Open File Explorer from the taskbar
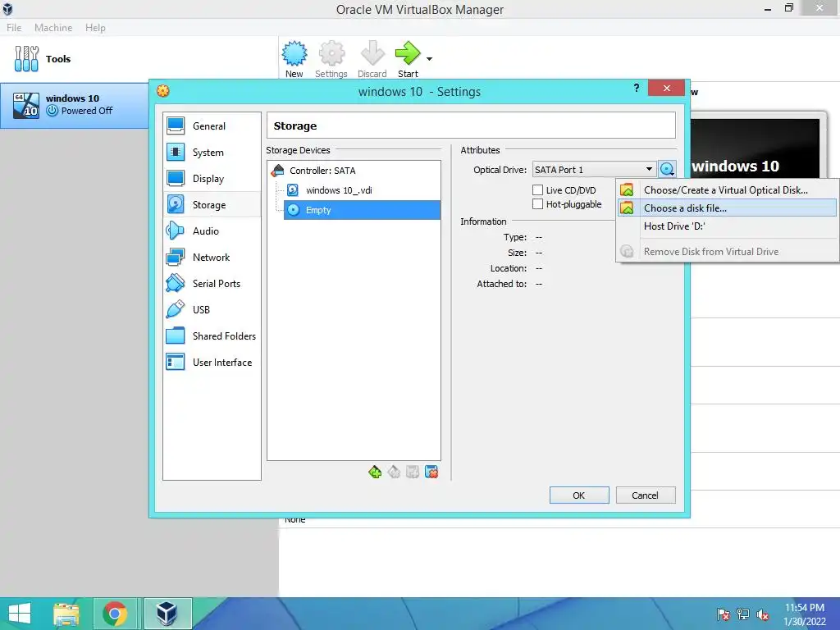The image size is (840, 630). pos(66,614)
